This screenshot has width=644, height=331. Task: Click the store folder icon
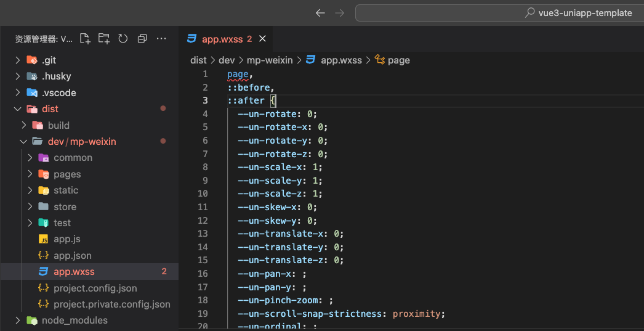point(44,206)
